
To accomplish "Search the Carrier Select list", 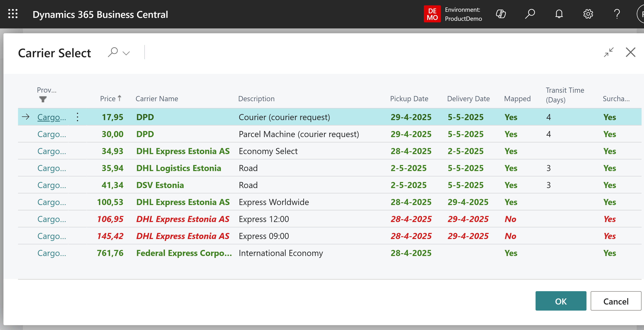I will click(113, 52).
